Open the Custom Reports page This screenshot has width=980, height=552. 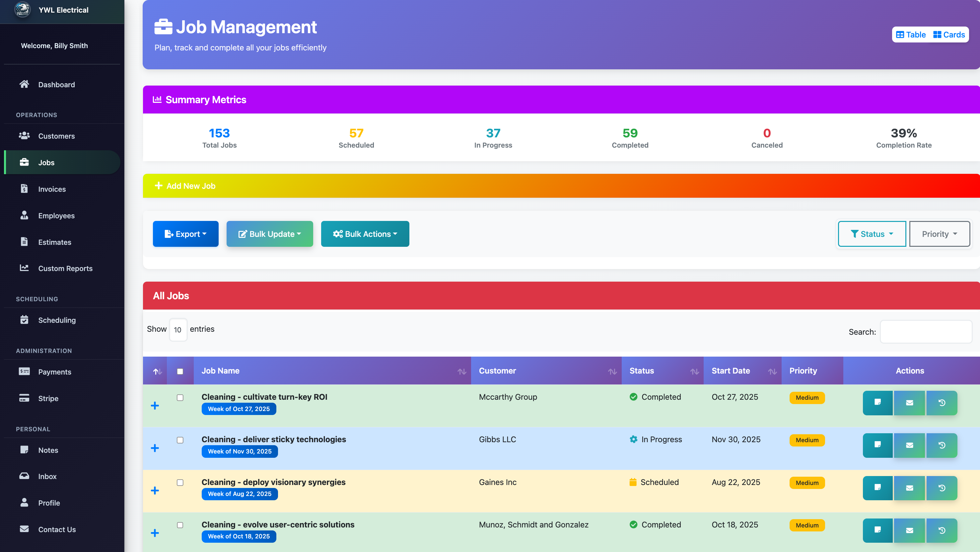point(65,268)
